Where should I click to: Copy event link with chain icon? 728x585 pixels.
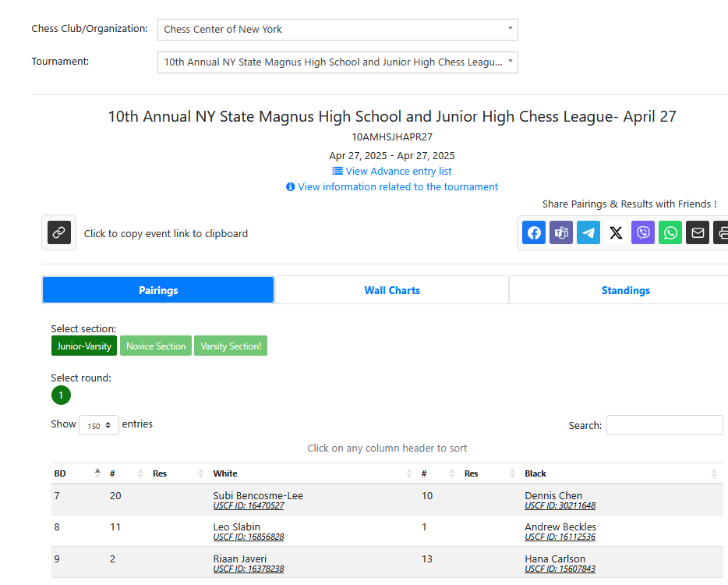pos(59,232)
